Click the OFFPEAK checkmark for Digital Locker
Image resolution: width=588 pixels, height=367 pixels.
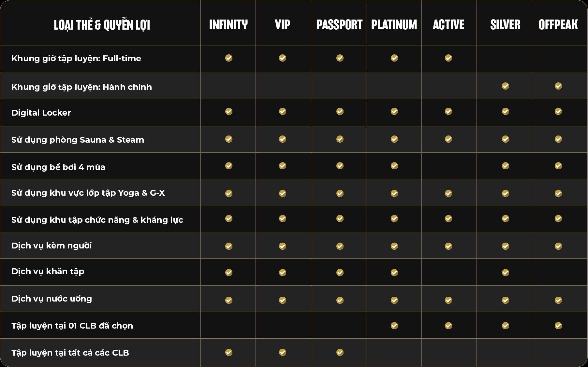558,111
